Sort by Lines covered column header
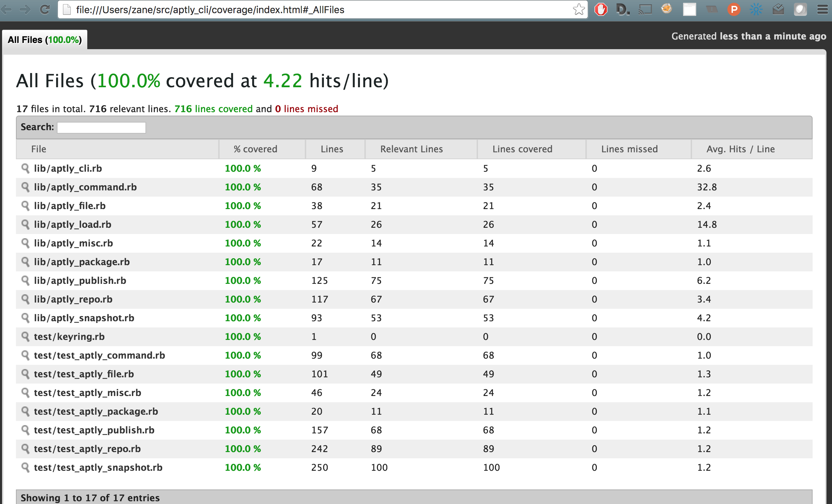 [532, 149]
